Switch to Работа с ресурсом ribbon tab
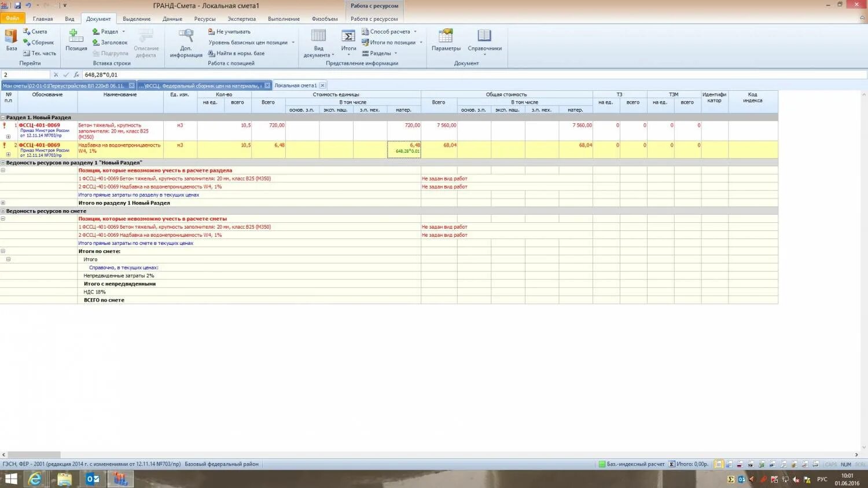Viewport: 868px width, 488px height. pyautogui.click(x=374, y=19)
